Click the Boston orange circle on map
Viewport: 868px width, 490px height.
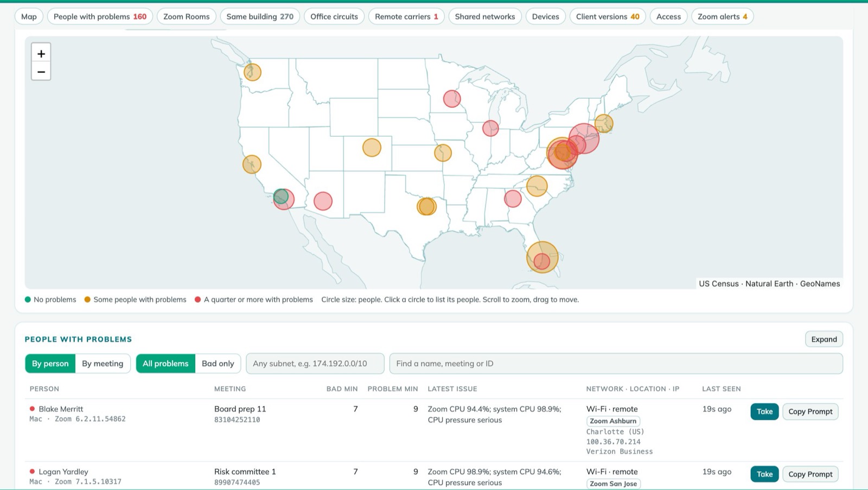pyautogui.click(x=604, y=124)
